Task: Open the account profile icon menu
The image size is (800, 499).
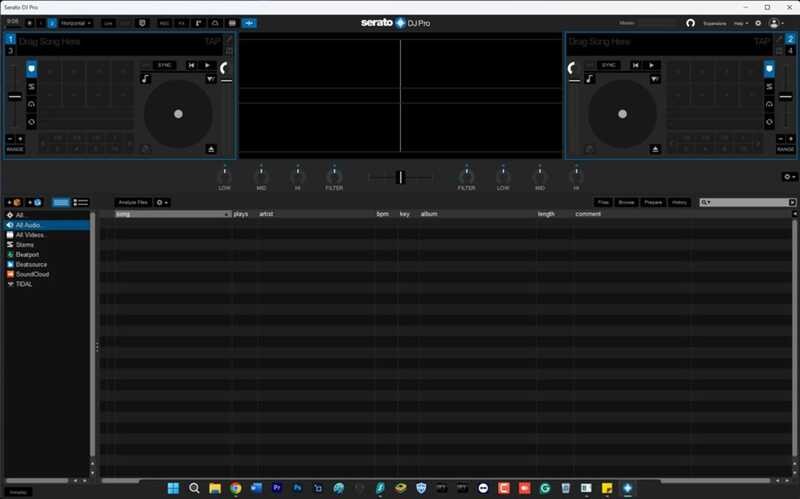Action: coord(776,23)
